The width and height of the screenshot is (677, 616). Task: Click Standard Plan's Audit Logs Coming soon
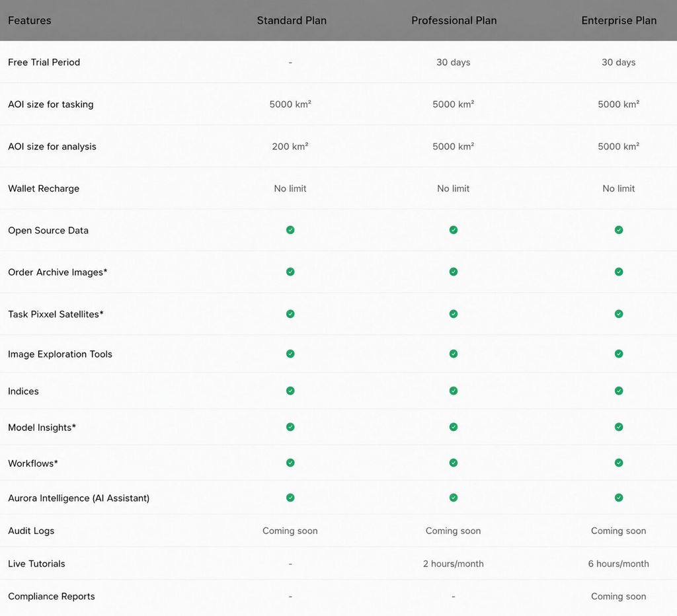pyautogui.click(x=290, y=531)
